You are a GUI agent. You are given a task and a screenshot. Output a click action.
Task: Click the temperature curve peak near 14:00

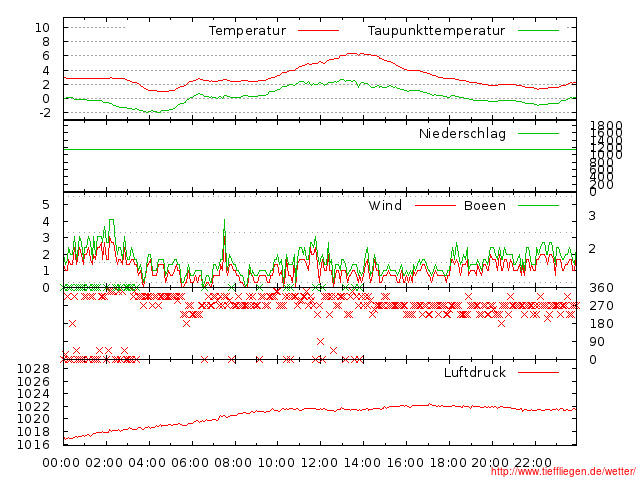coord(355,53)
